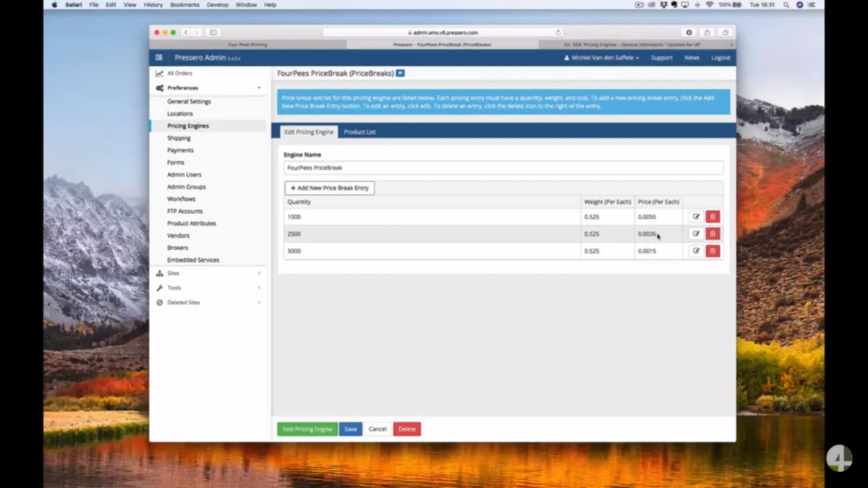Toggle Safari sidebar button

[213, 33]
